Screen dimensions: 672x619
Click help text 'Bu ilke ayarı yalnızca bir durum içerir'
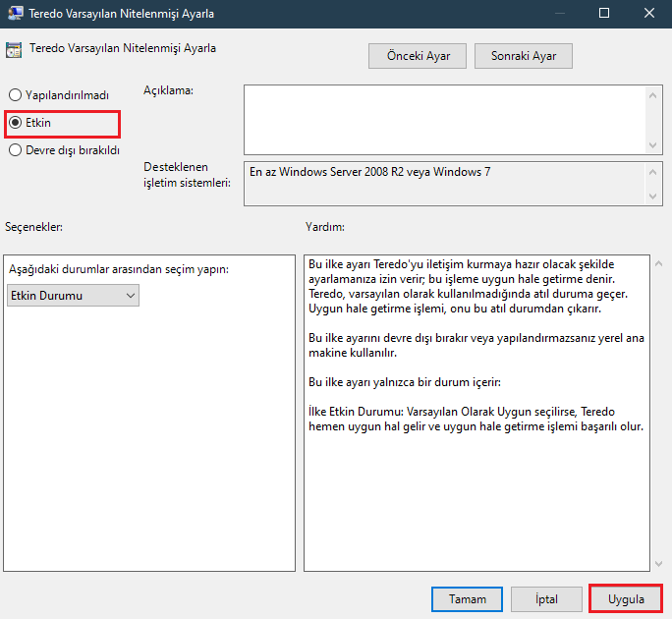coord(405,382)
